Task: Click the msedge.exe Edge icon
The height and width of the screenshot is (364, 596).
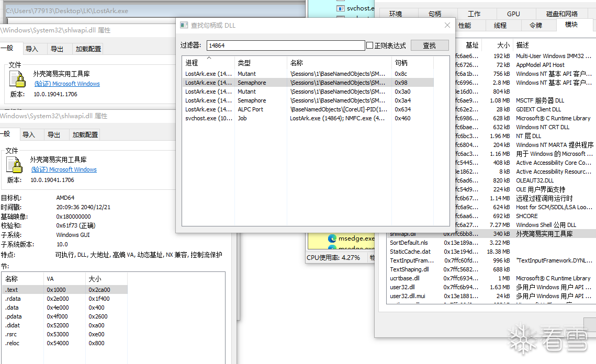Action: (332, 238)
